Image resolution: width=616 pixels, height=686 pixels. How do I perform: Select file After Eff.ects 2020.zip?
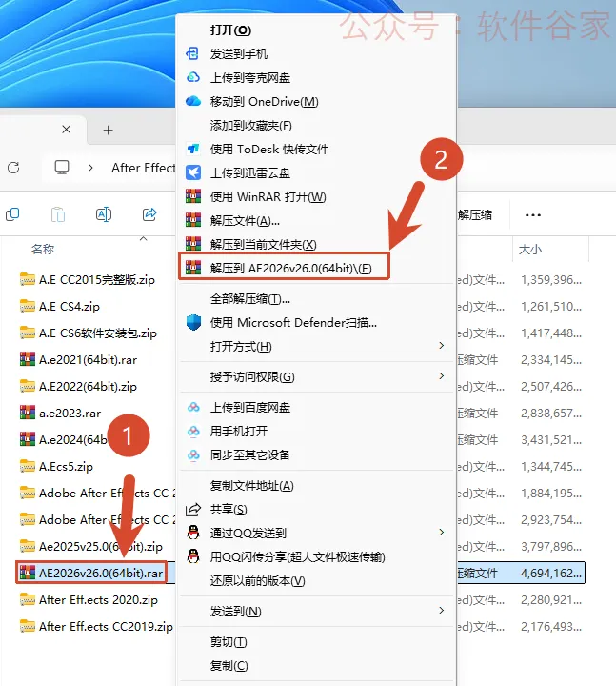(98, 599)
